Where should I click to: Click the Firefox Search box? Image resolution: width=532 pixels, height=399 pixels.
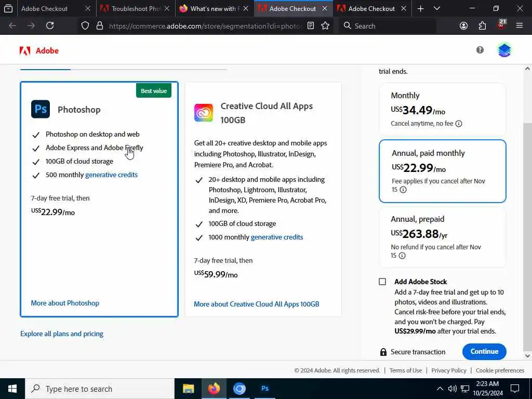click(x=388, y=26)
